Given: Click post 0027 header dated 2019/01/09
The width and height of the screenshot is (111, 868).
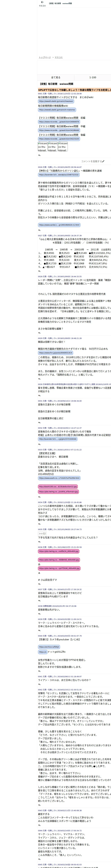Looking at the screenshot, I should click(60, 236).
